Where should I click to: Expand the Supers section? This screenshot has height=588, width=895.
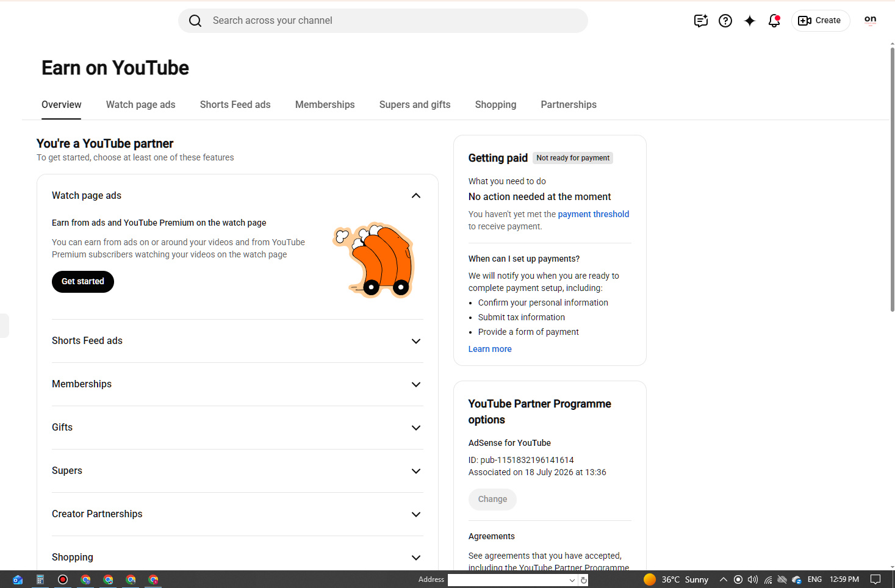click(x=416, y=471)
